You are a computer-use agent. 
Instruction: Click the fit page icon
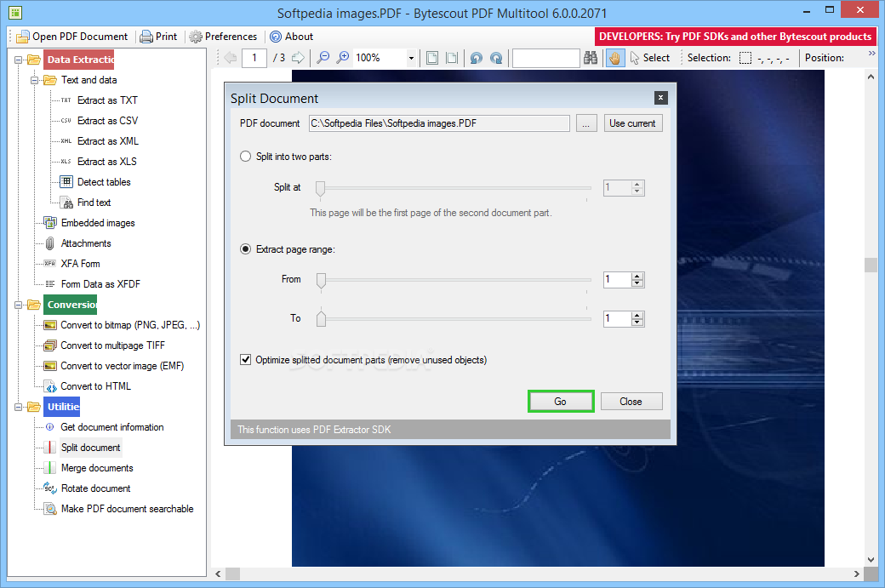[x=432, y=58]
